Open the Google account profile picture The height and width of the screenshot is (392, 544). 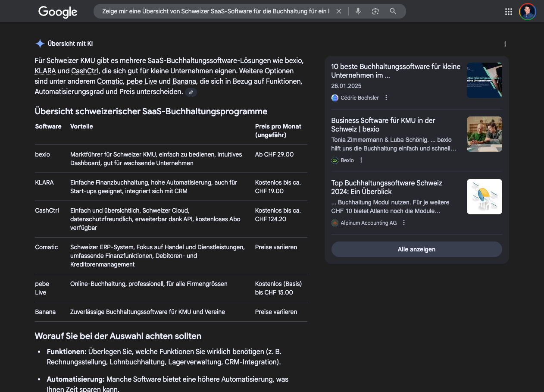pyautogui.click(x=528, y=12)
